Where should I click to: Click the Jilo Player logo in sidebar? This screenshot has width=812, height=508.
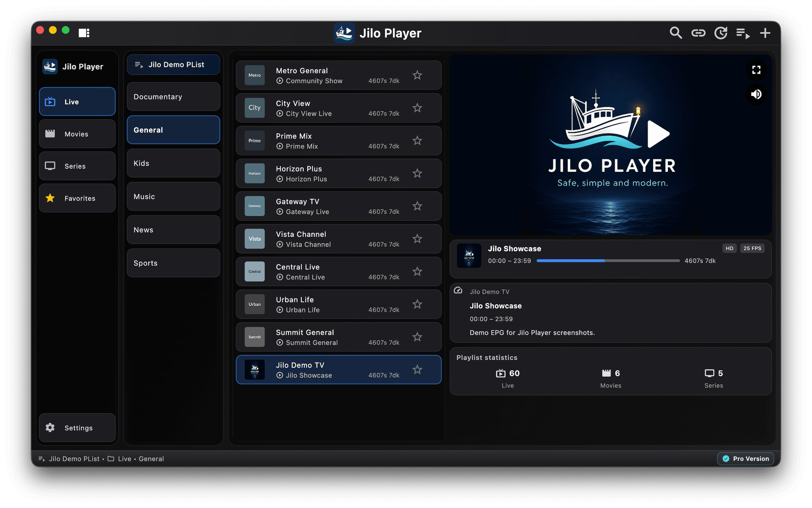50,67
